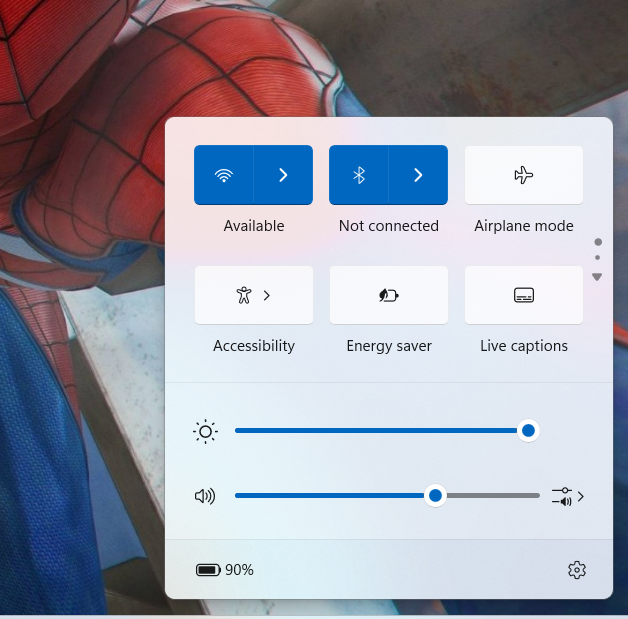Open the Wi-Fi networks list chevron

[283, 175]
